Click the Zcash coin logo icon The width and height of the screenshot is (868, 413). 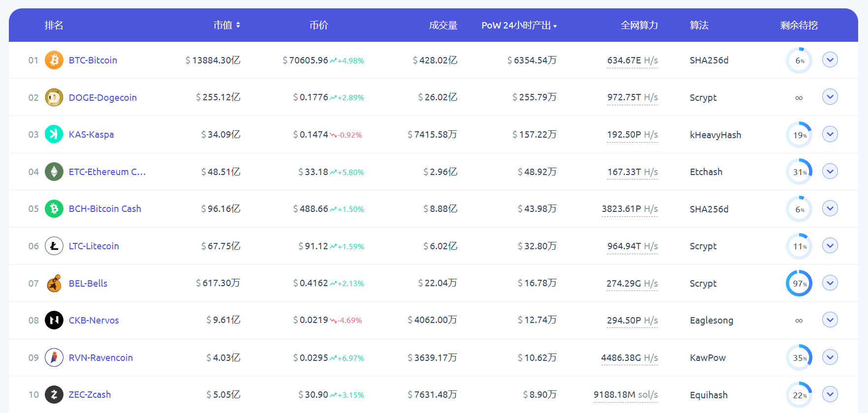54,394
